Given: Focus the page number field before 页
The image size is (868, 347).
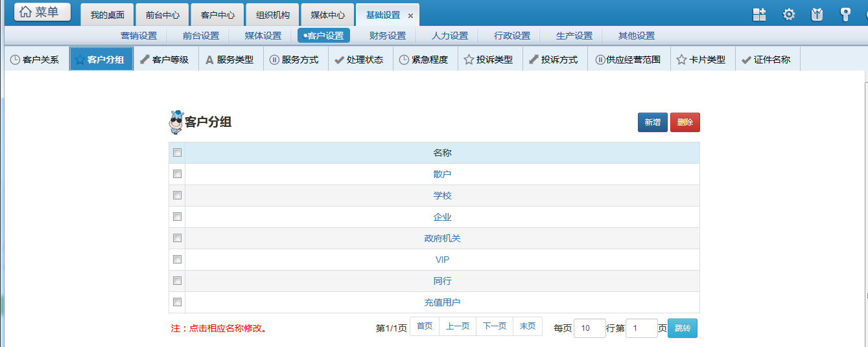Looking at the screenshot, I should [642, 328].
